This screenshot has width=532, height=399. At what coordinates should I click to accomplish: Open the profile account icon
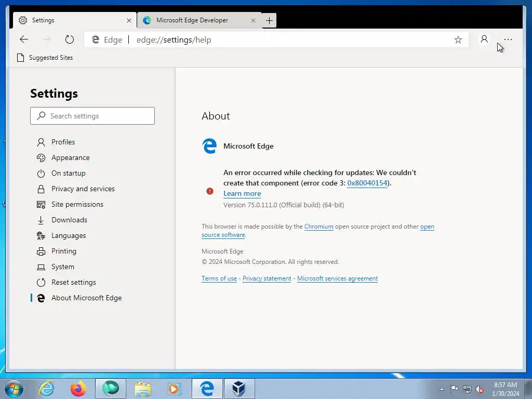coord(484,39)
